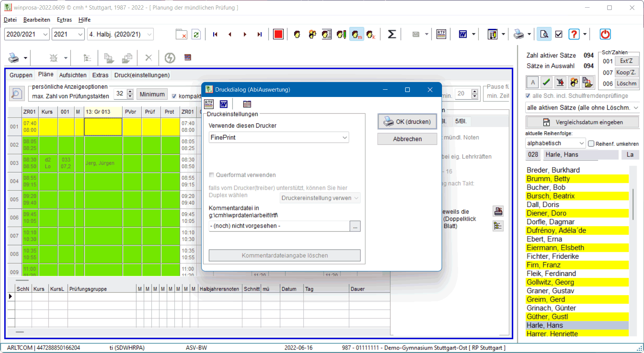644x353 pixels.
Task: Click the red power exit icon
Action: [x=605, y=34]
